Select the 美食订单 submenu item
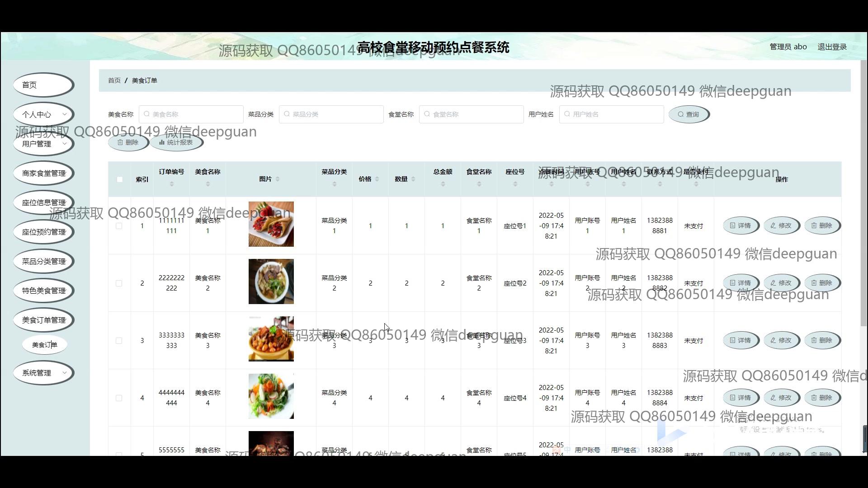Screen dimensions: 868x488 click(44, 345)
